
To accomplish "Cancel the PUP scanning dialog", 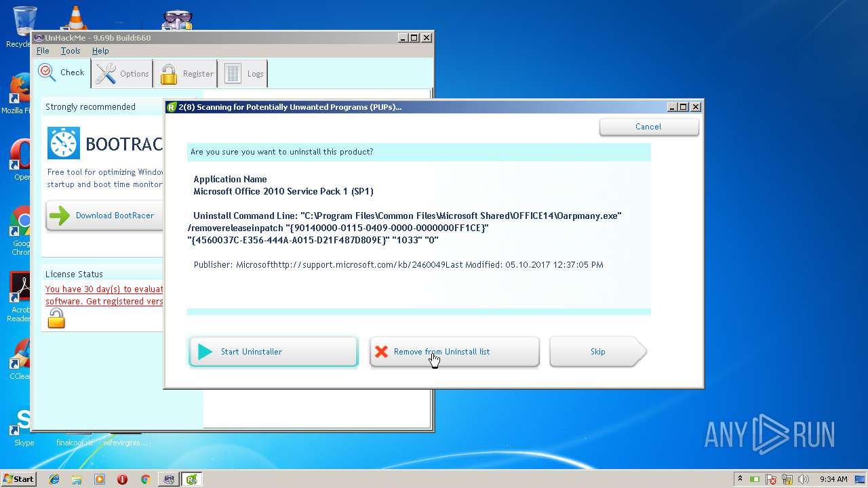I will coord(649,127).
